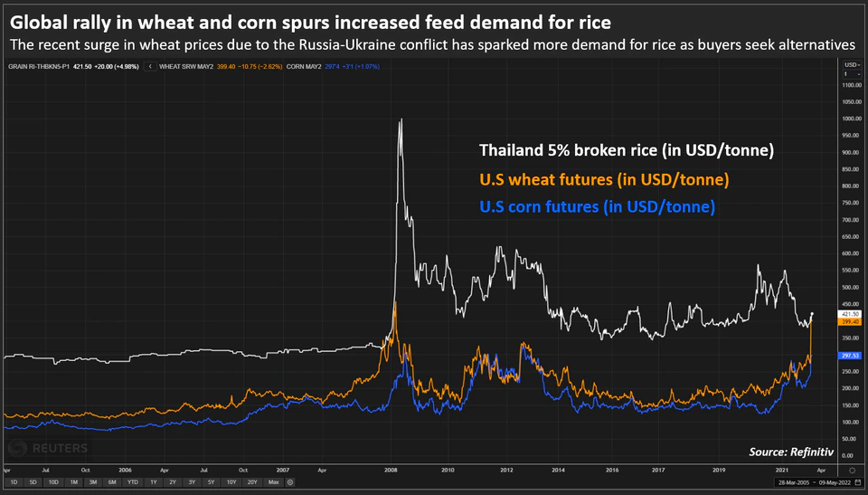Click the white 421.50 price tag

pyautogui.click(x=850, y=314)
